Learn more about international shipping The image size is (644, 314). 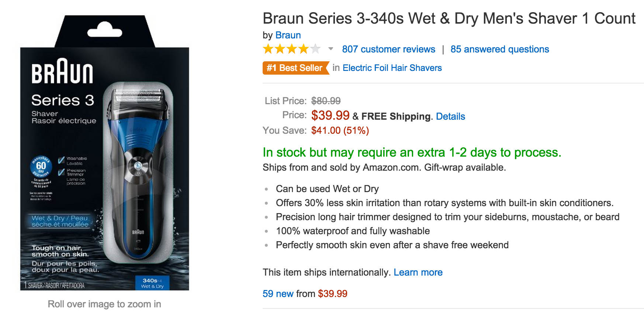[418, 272]
